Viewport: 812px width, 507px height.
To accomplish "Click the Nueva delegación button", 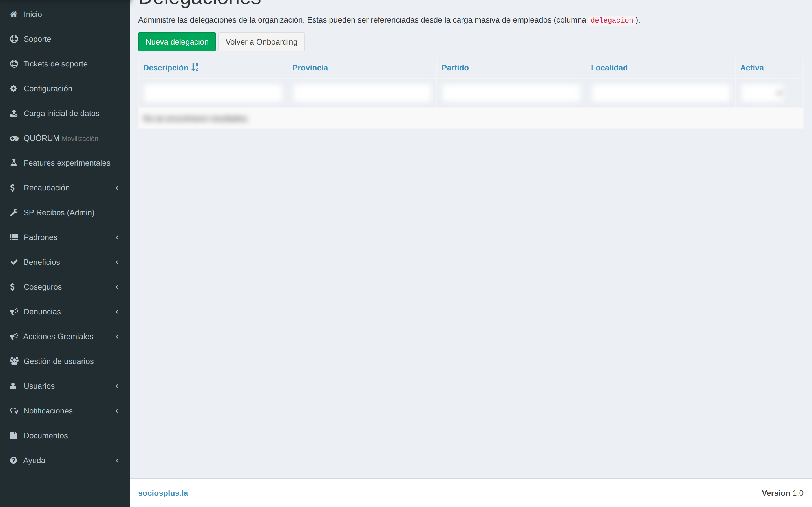I will coord(177,42).
